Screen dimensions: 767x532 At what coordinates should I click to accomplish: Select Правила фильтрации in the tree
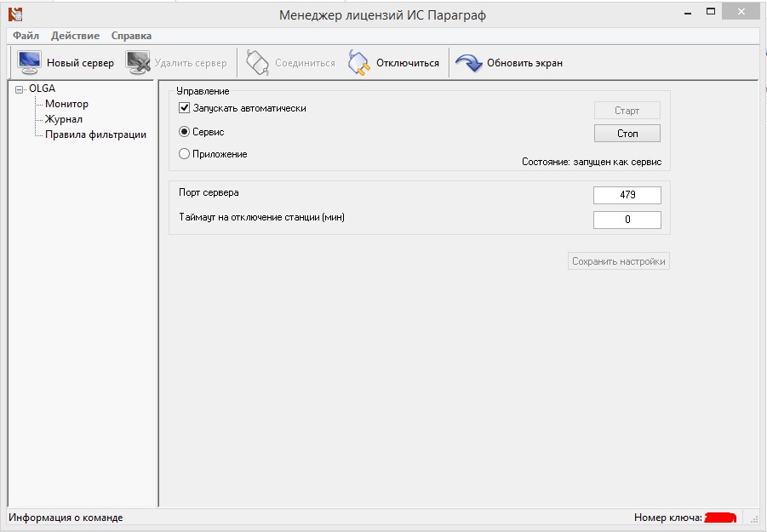click(x=95, y=134)
